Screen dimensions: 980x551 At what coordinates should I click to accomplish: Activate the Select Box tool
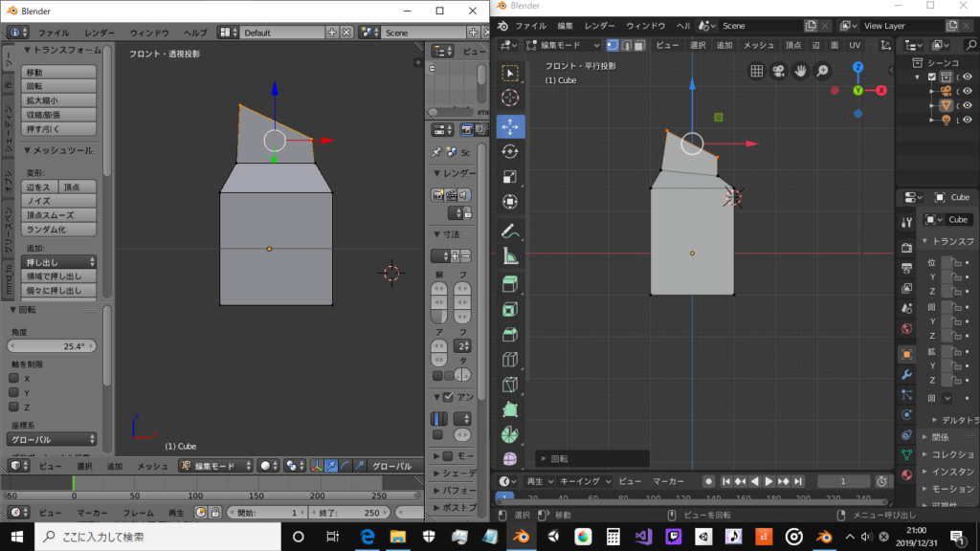[x=510, y=73]
